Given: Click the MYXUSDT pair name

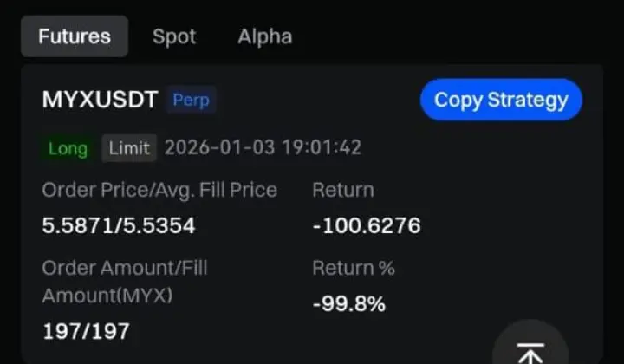Looking at the screenshot, I should pyautogui.click(x=100, y=101).
